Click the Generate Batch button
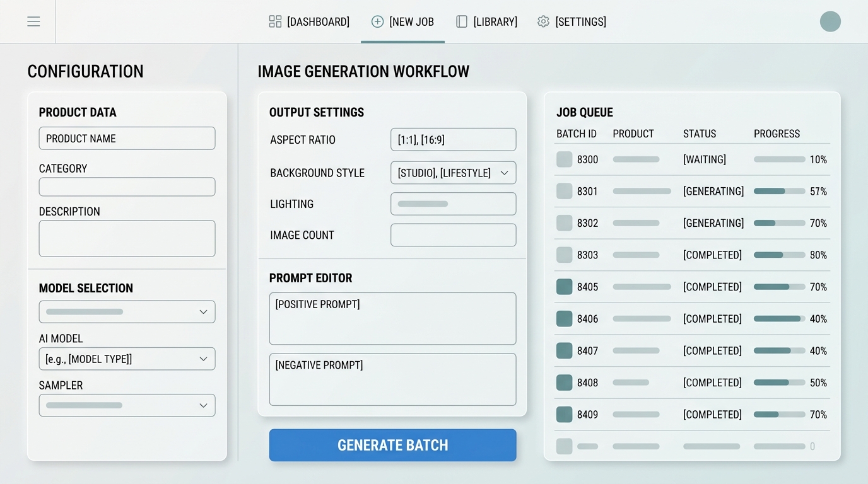Image resolution: width=868 pixels, height=484 pixels. [x=392, y=445]
